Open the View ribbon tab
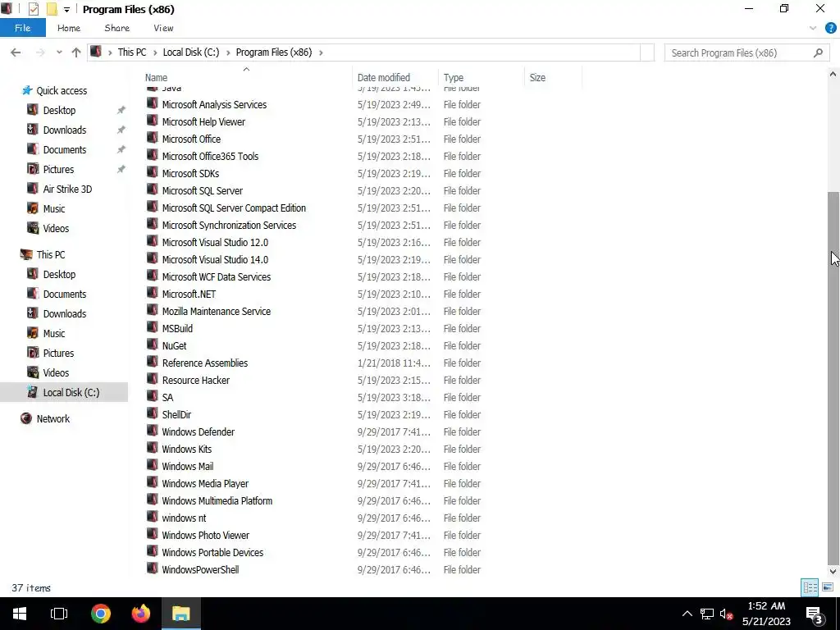The height and width of the screenshot is (630, 840). click(163, 28)
